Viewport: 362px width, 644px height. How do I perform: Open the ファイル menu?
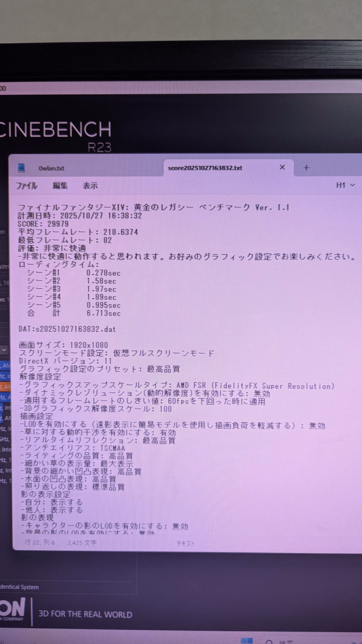pyautogui.click(x=27, y=186)
